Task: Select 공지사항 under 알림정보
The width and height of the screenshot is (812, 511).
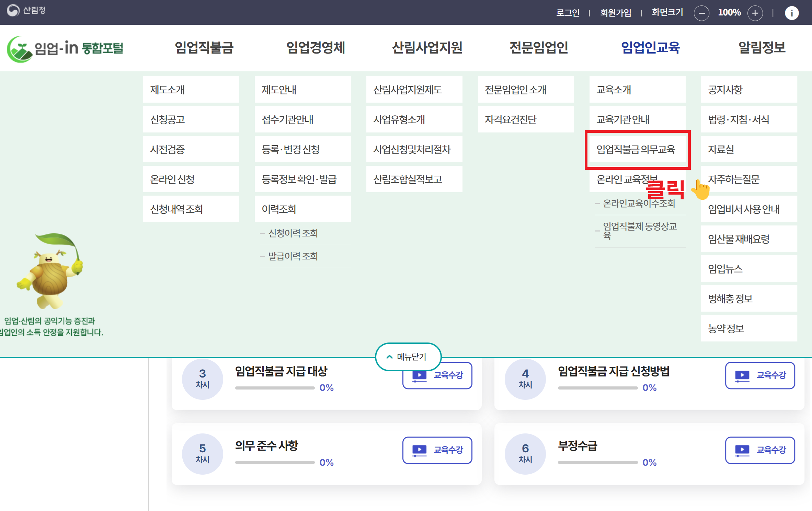Action: [x=748, y=90]
